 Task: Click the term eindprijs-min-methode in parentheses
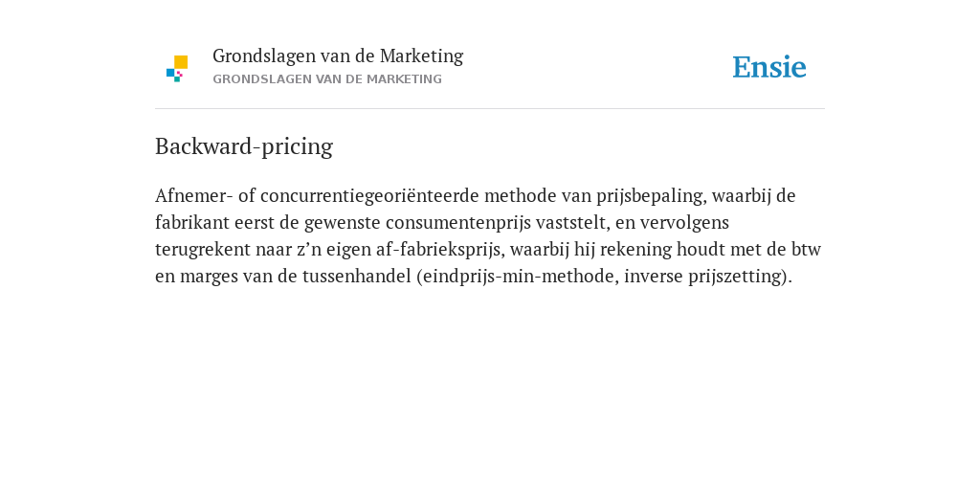coord(521,277)
